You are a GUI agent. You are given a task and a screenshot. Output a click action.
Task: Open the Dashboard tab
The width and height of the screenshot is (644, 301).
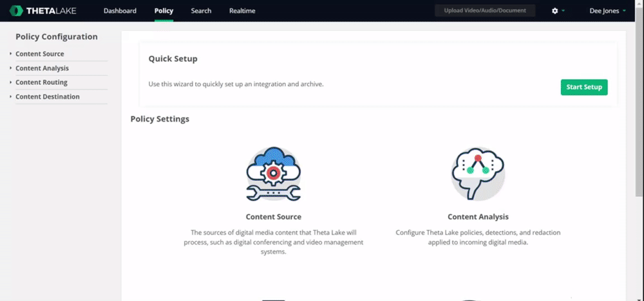click(x=120, y=11)
